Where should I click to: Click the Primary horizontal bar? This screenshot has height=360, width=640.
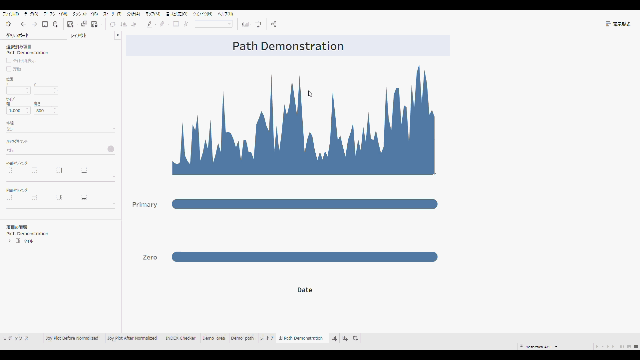(x=304, y=204)
